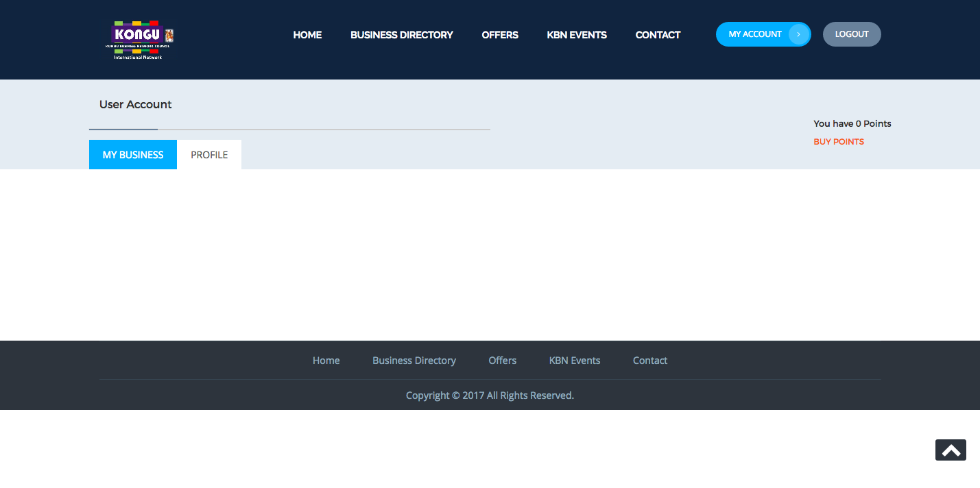This screenshot has height=488, width=980.
Task: Go to the CONTACT page from top navigation
Action: coord(658,34)
